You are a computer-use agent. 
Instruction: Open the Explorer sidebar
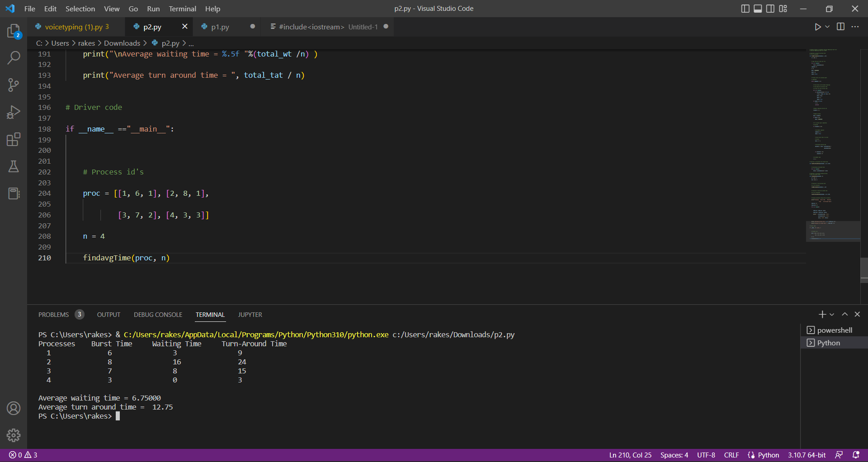pyautogui.click(x=14, y=31)
